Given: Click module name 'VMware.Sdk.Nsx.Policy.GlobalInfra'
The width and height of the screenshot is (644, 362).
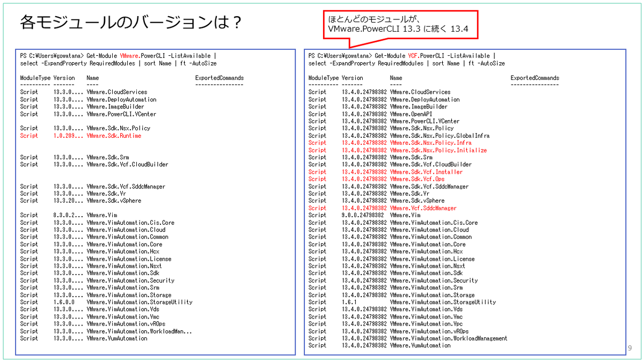Looking at the screenshot, I should pyautogui.click(x=440, y=136).
